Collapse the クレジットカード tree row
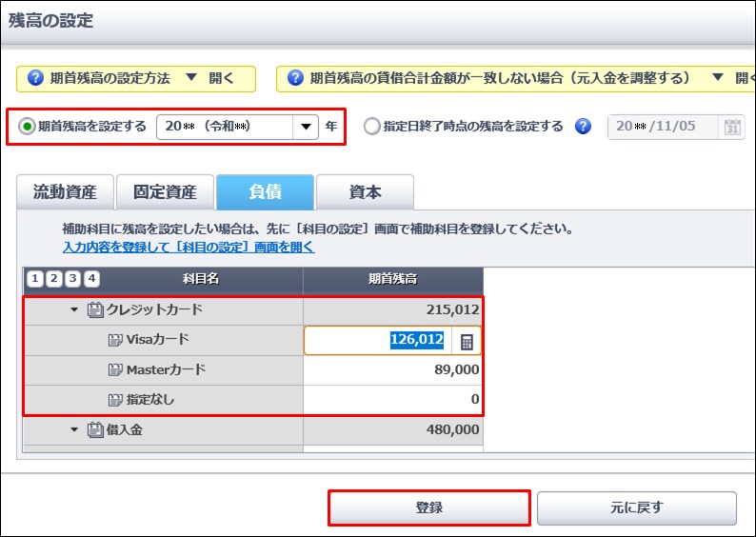This screenshot has width=756, height=537. 73,309
